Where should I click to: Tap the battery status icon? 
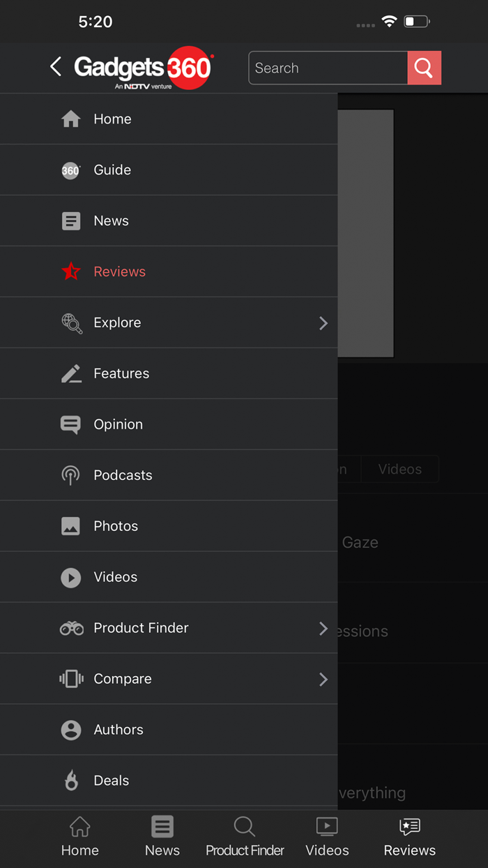click(x=417, y=22)
